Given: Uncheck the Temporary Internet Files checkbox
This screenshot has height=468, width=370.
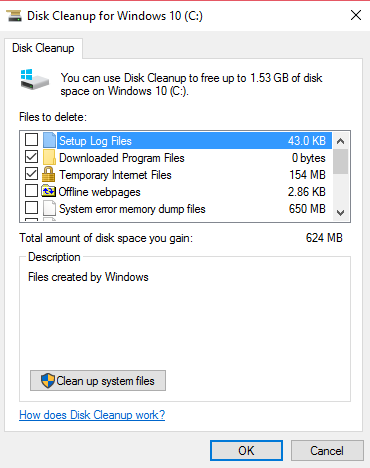Looking at the screenshot, I should [x=32, y=174].
